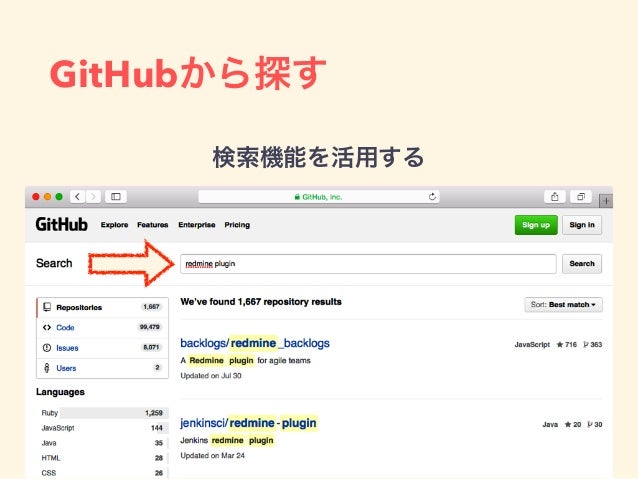Click the Safari forward arrow button
This screenshot has width=638, height=479.
(x=93, y=197)
